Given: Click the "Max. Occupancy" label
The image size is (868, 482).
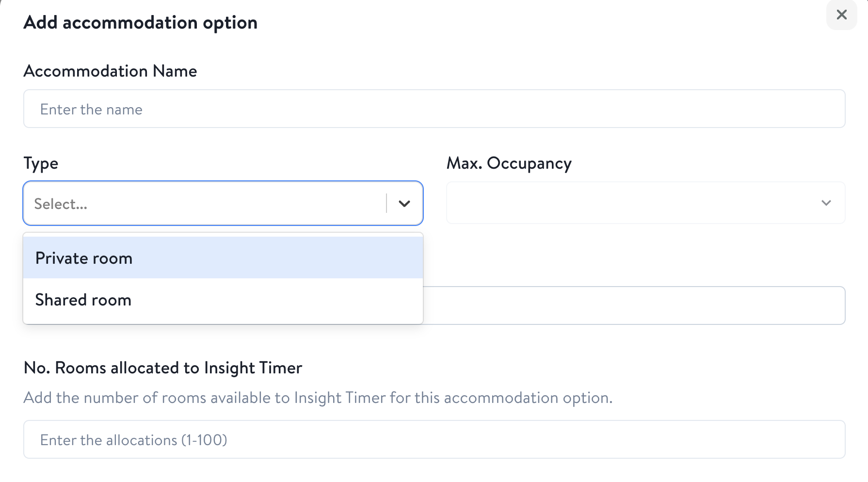Looking at the screenshot, I should 509,163.
